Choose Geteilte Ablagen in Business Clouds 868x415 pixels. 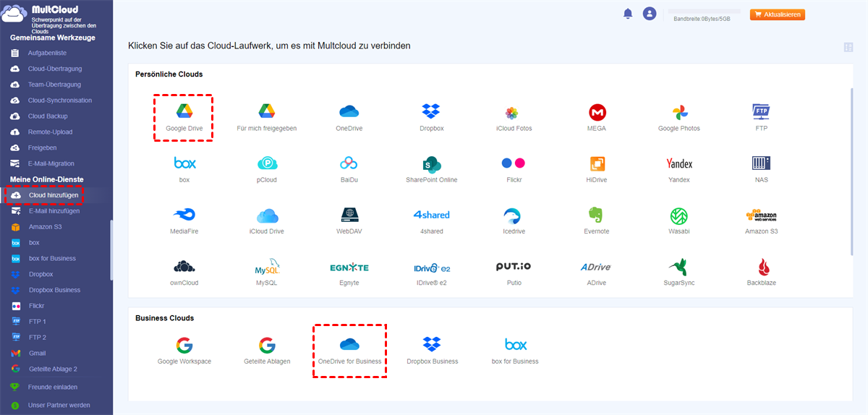267,345
